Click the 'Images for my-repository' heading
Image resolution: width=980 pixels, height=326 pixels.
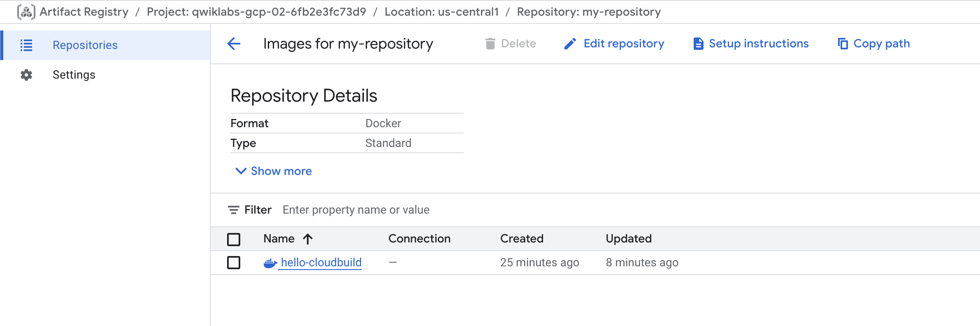click(x=348, y=44)
